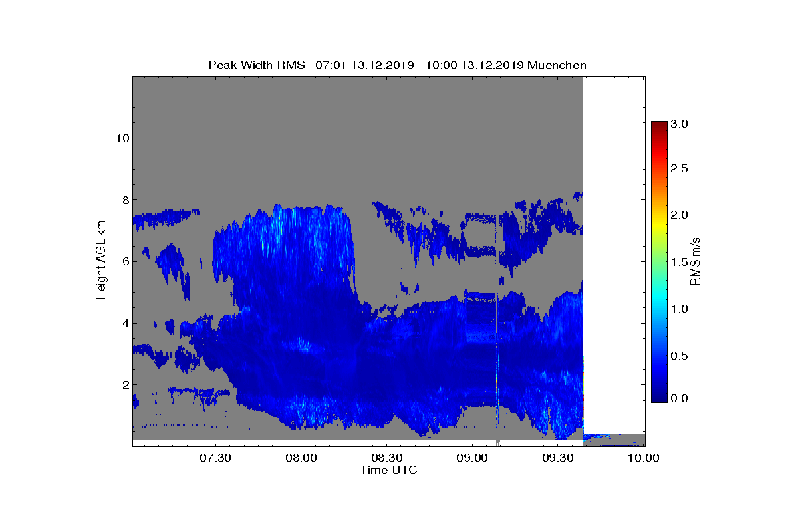Click the 10 km height tick label

[121, 138]
